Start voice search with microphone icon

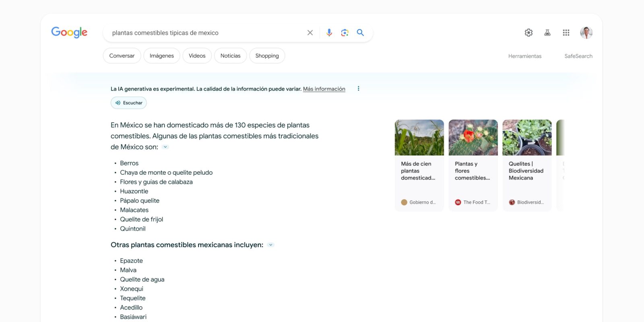(x=329, y=33)
